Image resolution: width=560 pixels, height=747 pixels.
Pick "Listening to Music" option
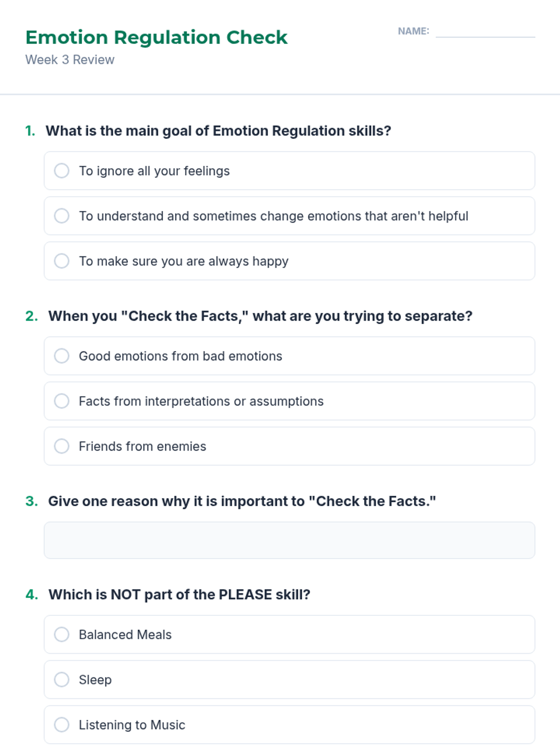(62, 725)
